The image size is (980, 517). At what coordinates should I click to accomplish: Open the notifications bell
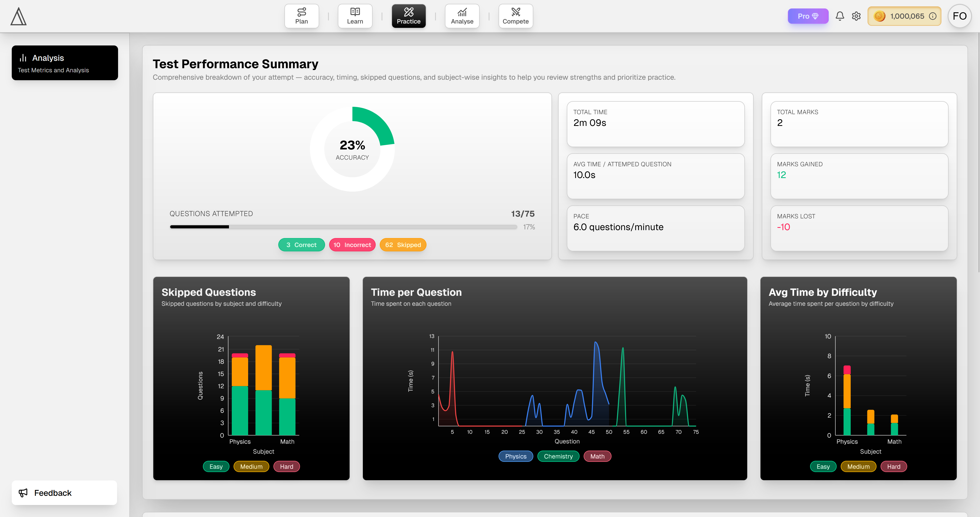[x=840, y=16]
